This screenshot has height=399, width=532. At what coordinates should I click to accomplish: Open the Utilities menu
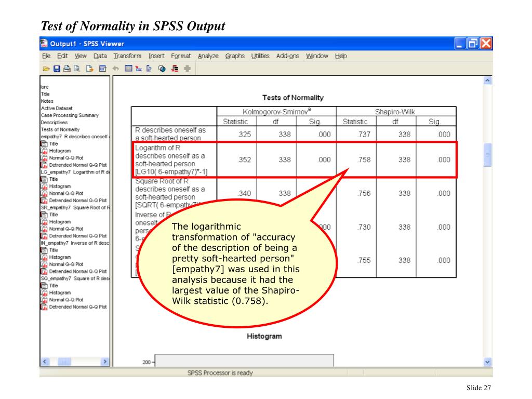[260, 56]
